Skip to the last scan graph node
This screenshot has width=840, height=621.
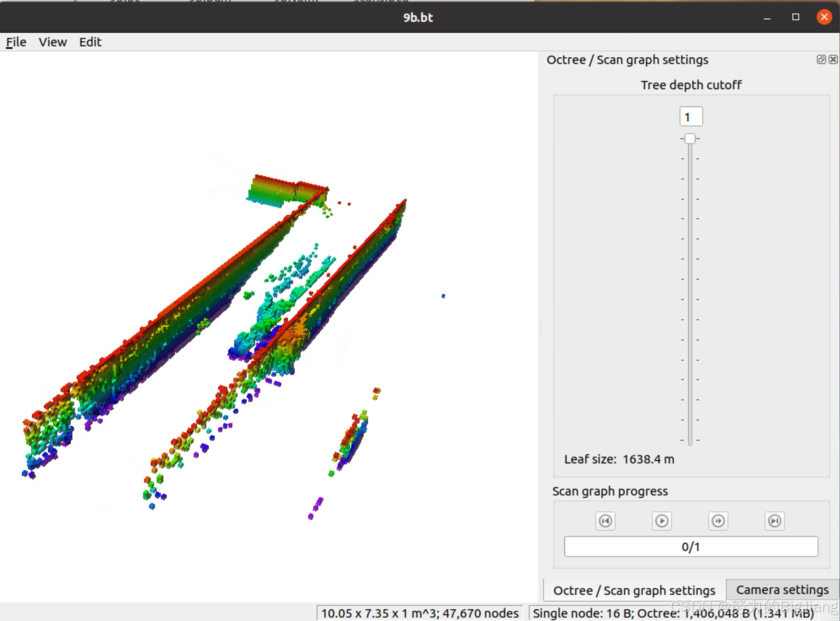point(774,521)
